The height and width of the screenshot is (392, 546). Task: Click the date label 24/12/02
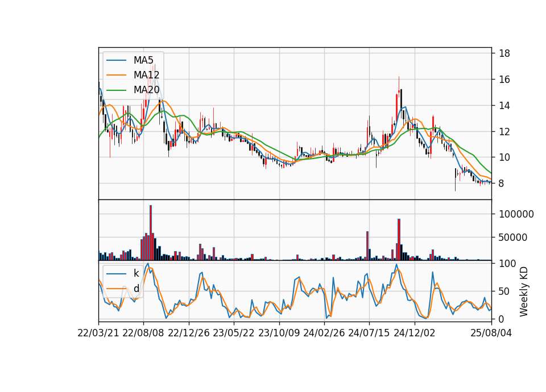tap(415, 333)
